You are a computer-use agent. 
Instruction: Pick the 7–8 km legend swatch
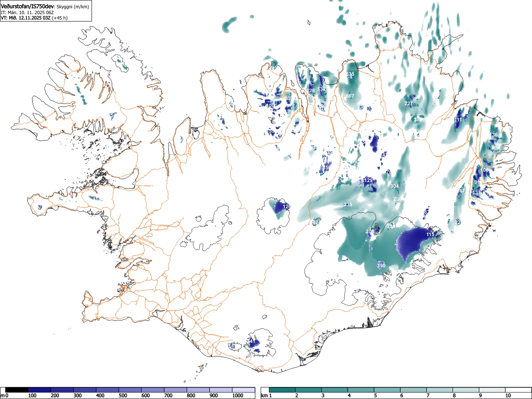coord(441,390)
